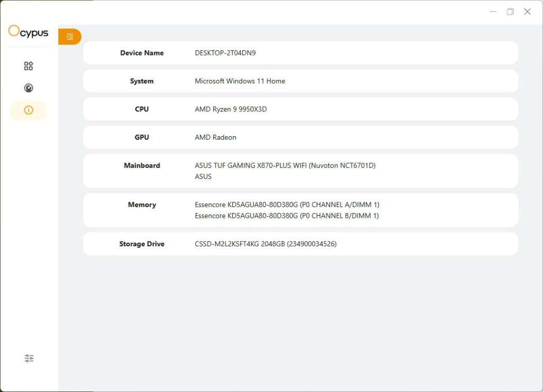This screenshot has width=543, height=392.
Task: Select AMD Radeon value
Action: [215, 137]
